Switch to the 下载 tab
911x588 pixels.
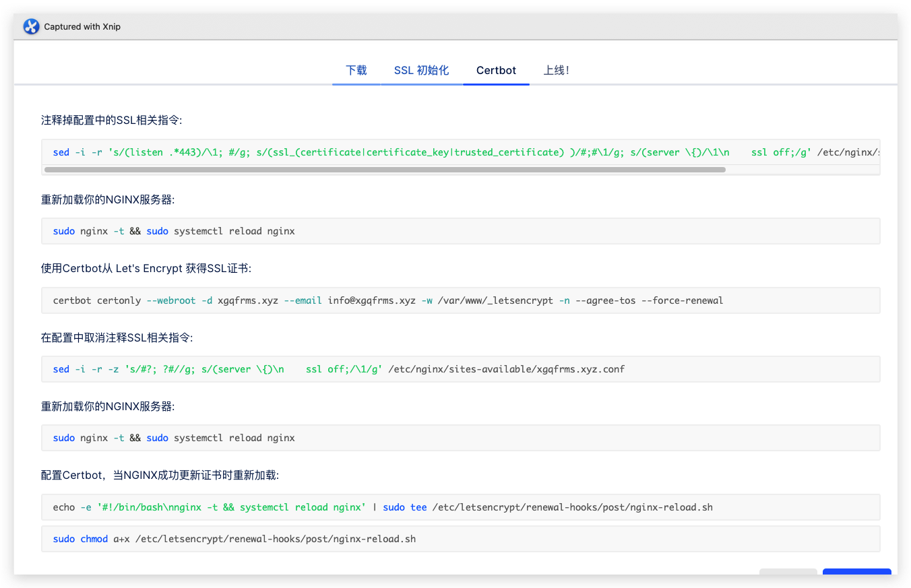point(356,70)
